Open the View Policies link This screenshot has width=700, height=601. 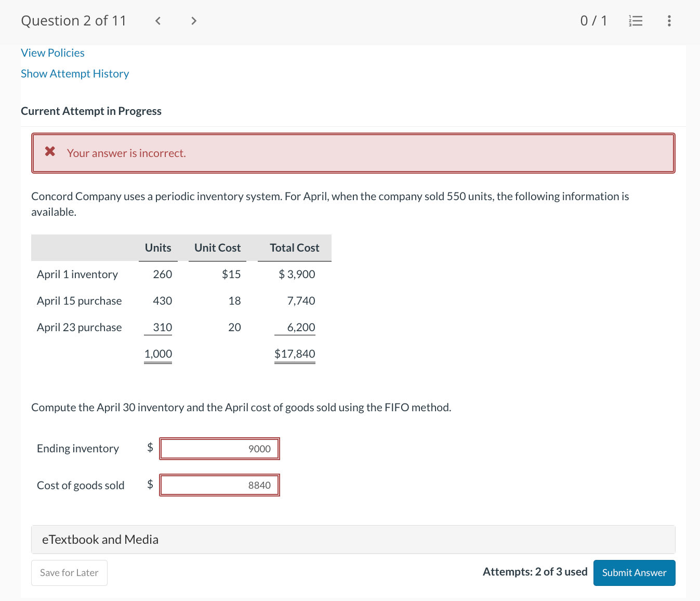52,53
